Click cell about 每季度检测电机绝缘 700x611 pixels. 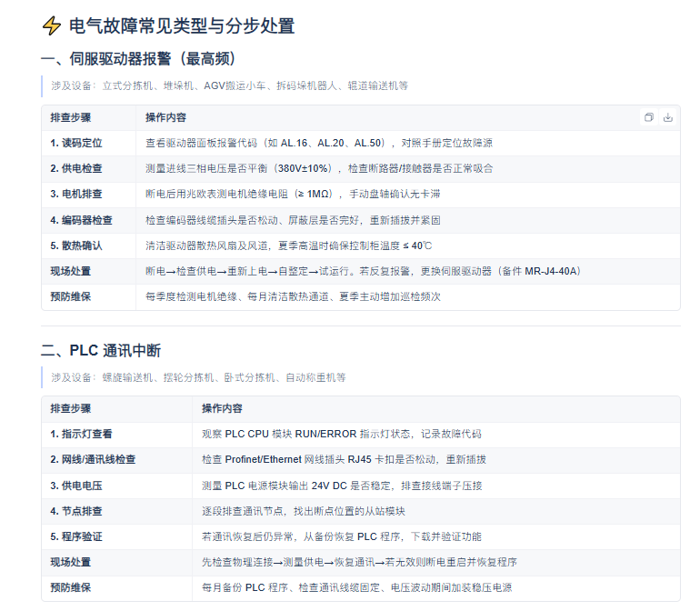click(408, 296)
